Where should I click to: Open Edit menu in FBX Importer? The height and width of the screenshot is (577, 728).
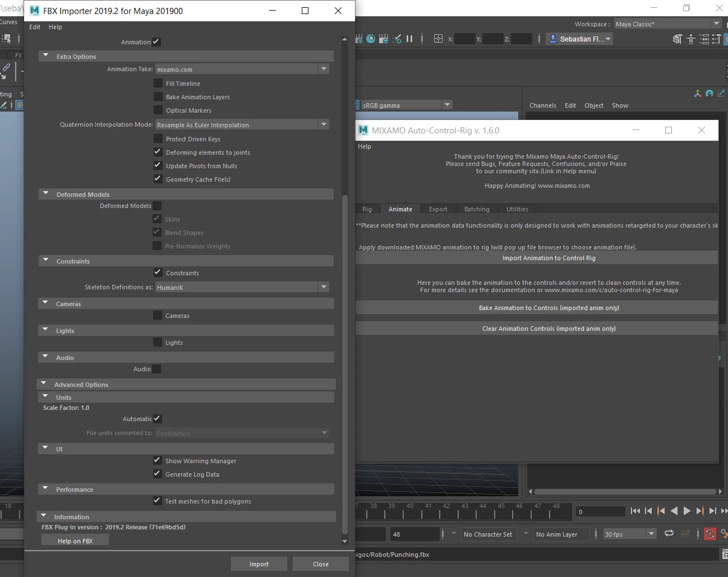[35, 27]
